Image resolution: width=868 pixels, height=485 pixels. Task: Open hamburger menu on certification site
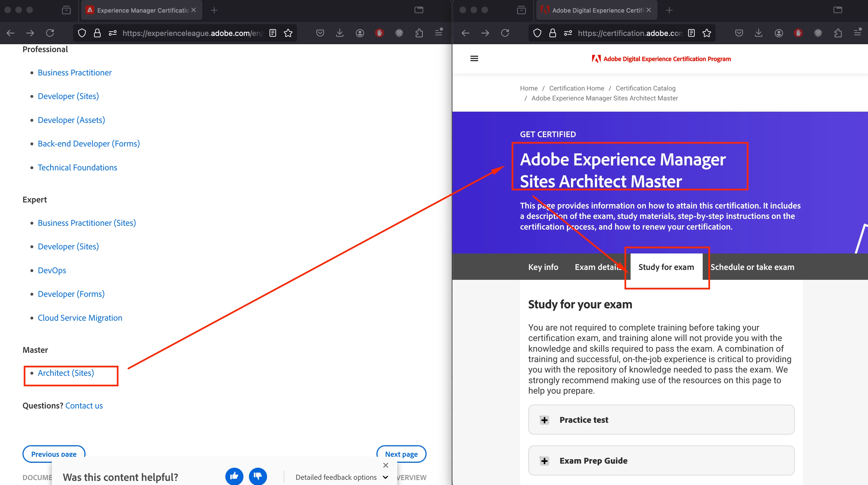[x=474, y=59]
